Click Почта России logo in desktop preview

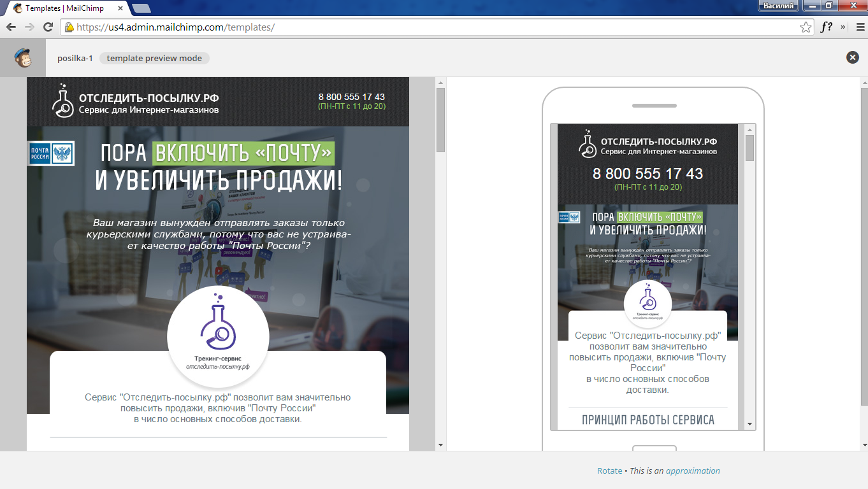pyautogui.click(x=51, y=153)
